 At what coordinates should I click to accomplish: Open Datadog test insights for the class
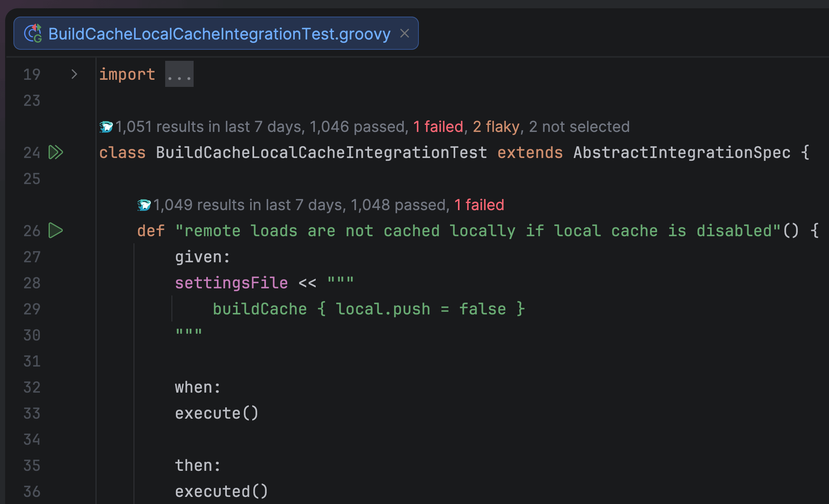106,126
